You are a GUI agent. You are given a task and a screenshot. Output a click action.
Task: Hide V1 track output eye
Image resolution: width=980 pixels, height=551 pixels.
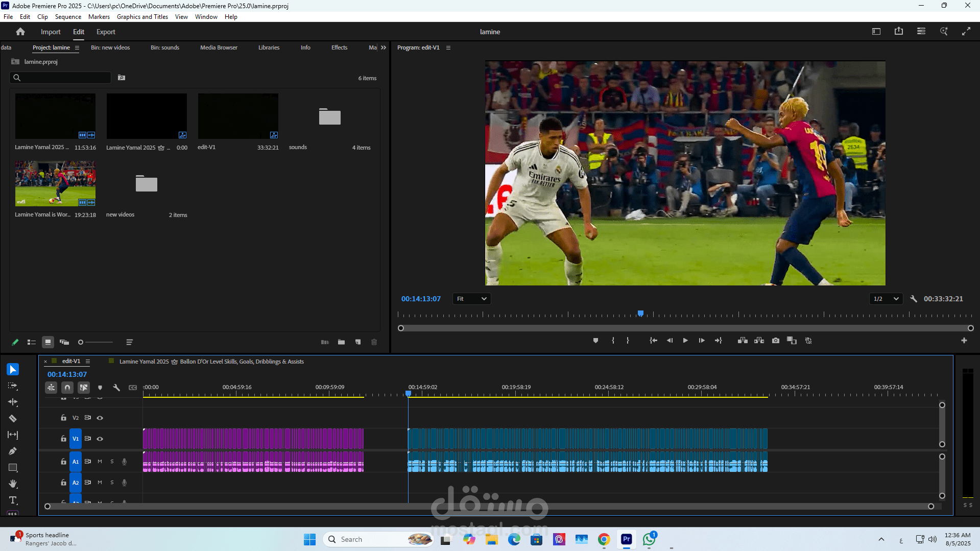point(100,439)
